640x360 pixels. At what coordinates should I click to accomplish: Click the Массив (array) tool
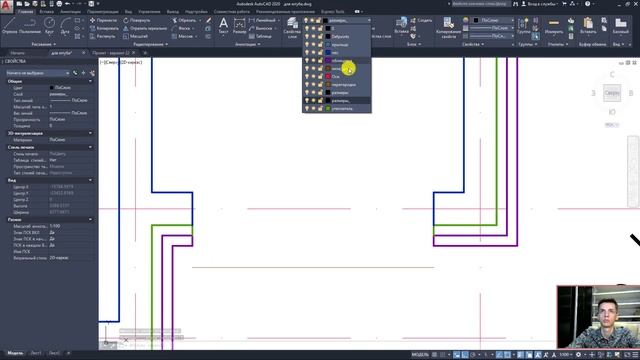tap(182, 36)
